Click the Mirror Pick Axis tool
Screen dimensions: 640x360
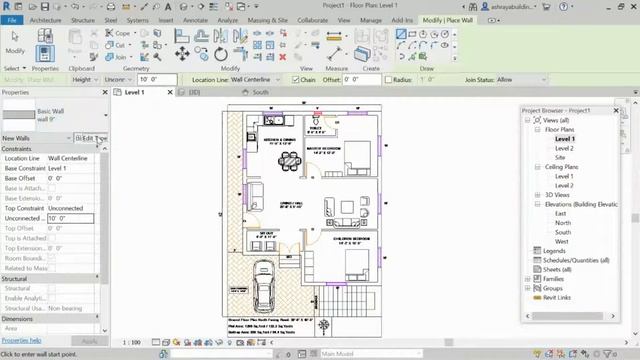point(220,36)
